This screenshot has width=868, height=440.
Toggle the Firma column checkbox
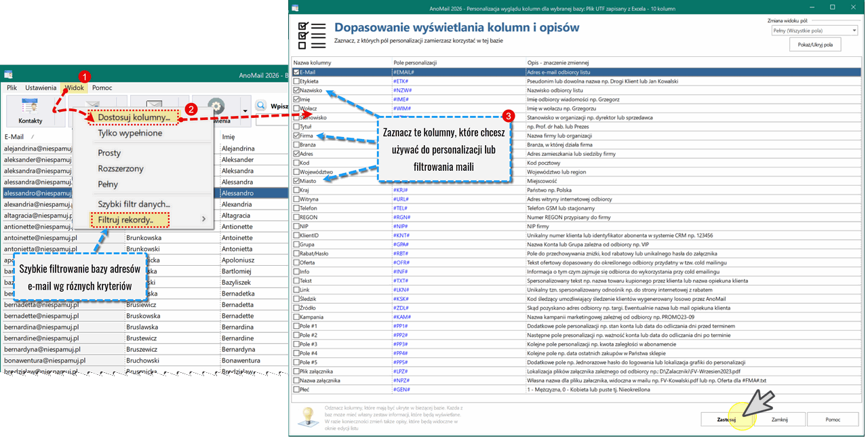point(296,136)
